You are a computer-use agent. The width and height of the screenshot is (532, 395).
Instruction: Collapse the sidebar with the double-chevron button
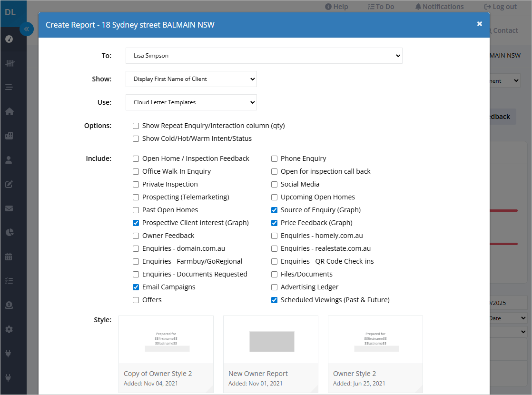tap(27, 29)
